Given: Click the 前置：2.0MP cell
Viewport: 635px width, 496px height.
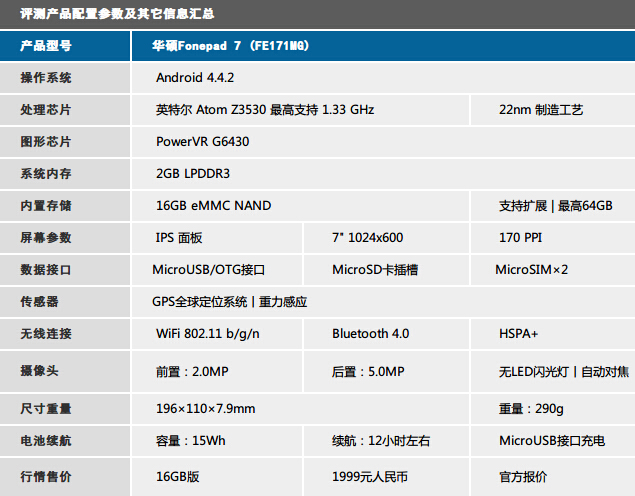Looking at the screenshot, I should 217,371.
